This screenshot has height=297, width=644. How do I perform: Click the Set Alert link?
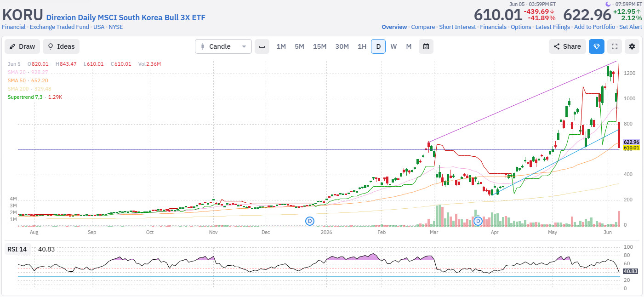[631, 27]
